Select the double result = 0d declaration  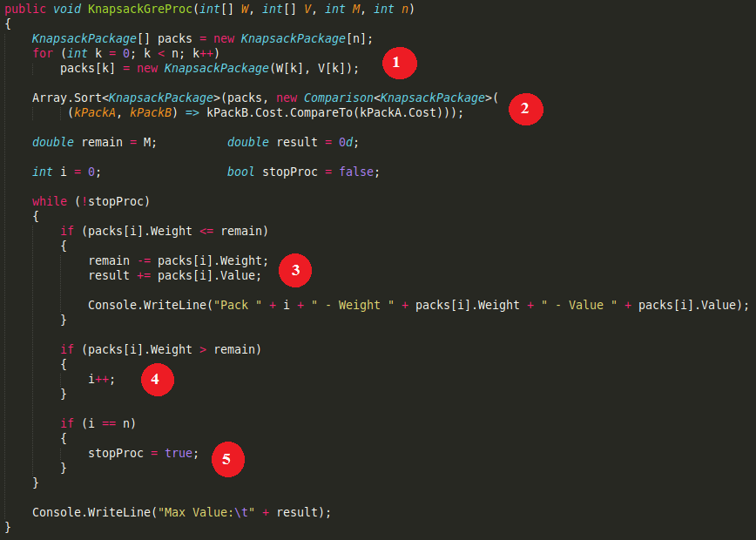click(x=293, y=142)
